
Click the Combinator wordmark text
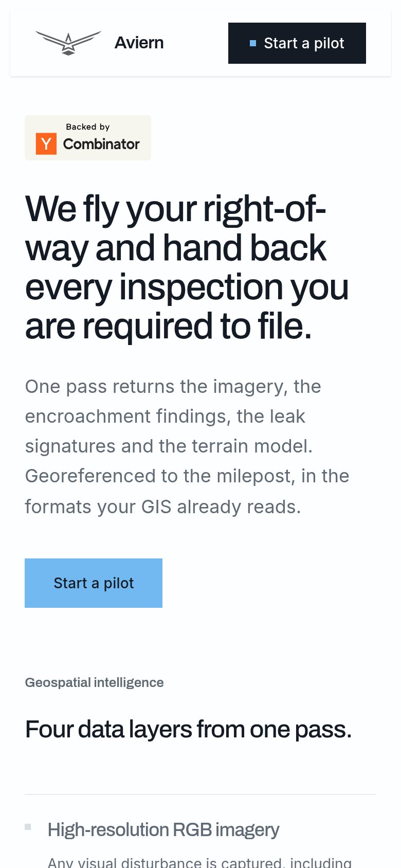(x=101, y=144)
